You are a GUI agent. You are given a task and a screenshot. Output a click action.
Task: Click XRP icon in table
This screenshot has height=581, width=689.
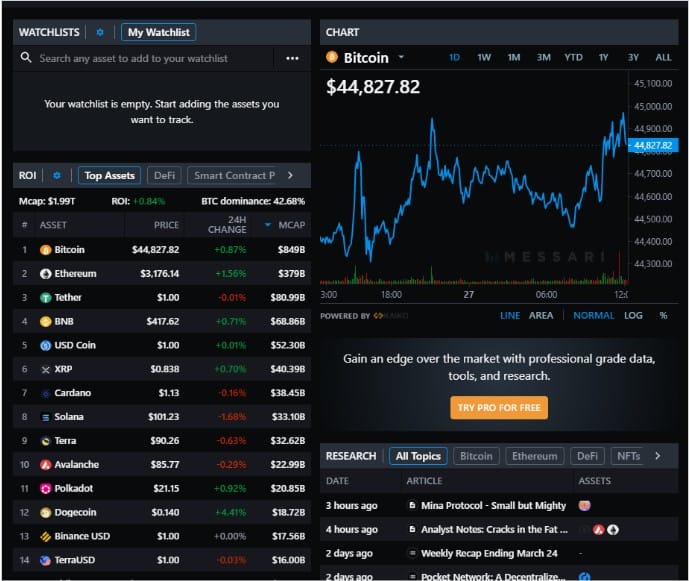click(x=46, y=370)
